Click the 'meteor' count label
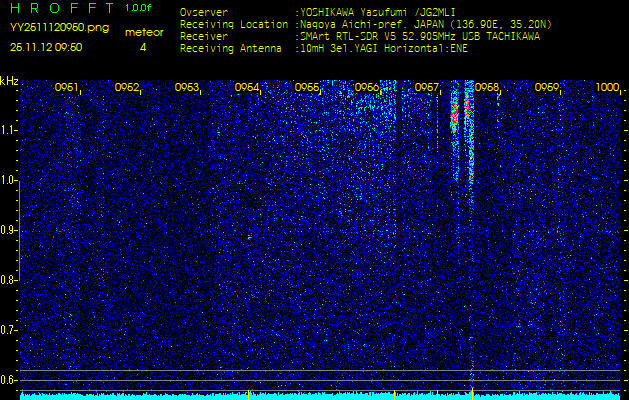 pyautogui.click(x=144, y=32)
